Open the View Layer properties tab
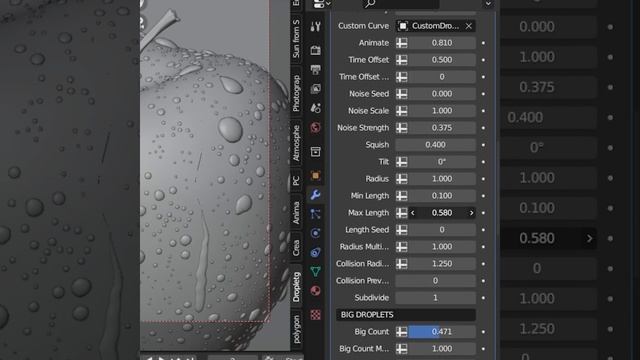 (315, 89)
